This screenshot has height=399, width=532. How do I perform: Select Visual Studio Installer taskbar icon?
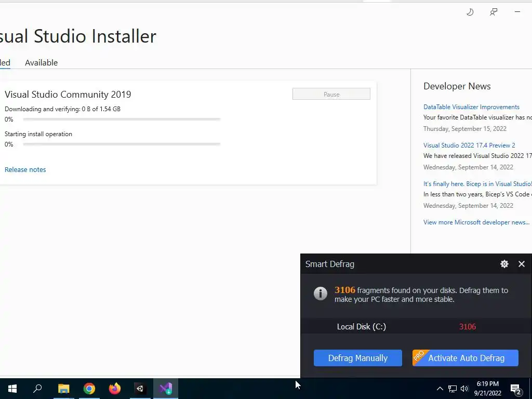(x=166, y=389)
